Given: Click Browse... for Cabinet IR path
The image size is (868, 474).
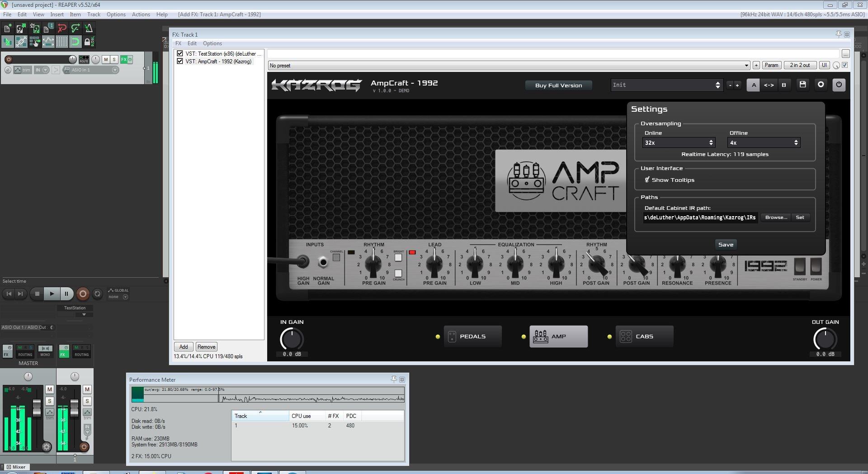Looking at the screenshot, I should point(776,218).
